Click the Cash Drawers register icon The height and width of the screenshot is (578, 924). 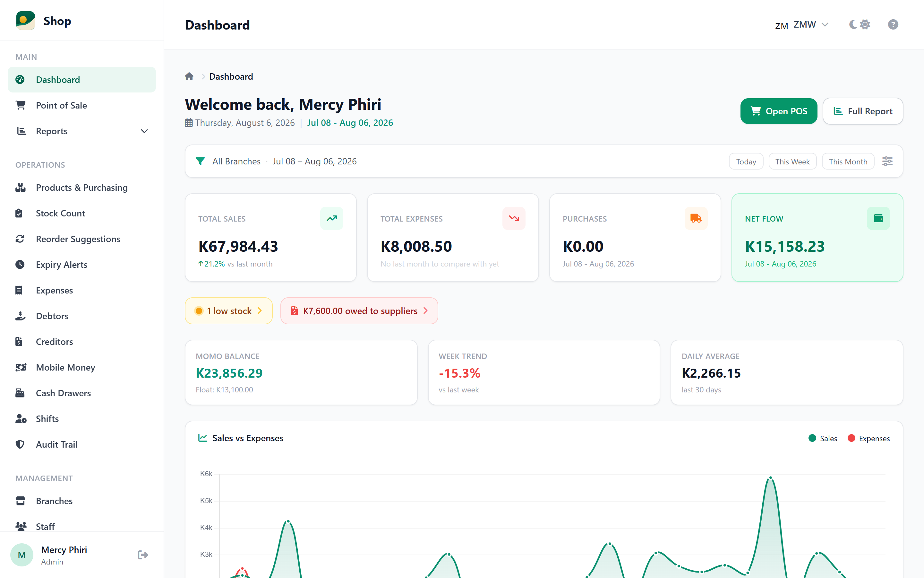(x=20, y=393)
